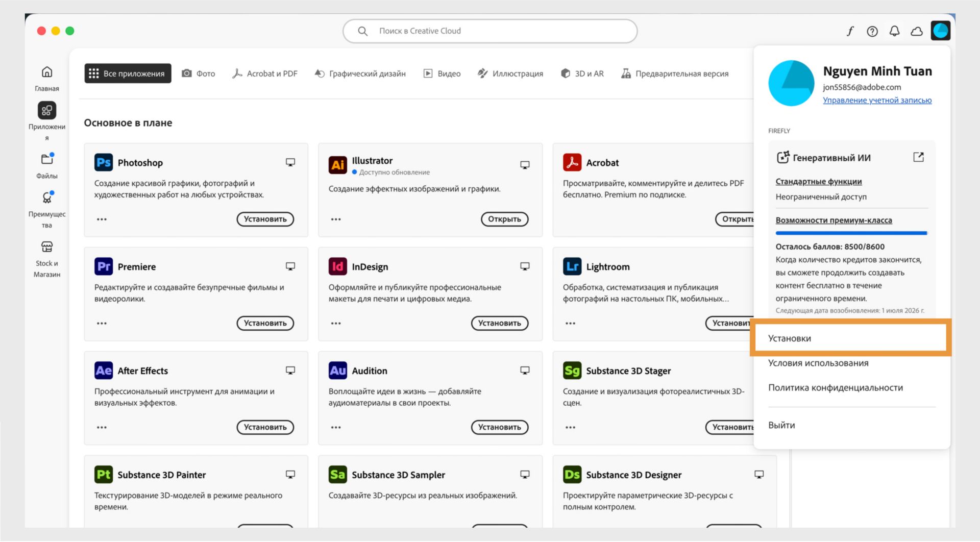980x542 pixels.
Task: Select the Все приложения tab
Action: pos(128,73)
